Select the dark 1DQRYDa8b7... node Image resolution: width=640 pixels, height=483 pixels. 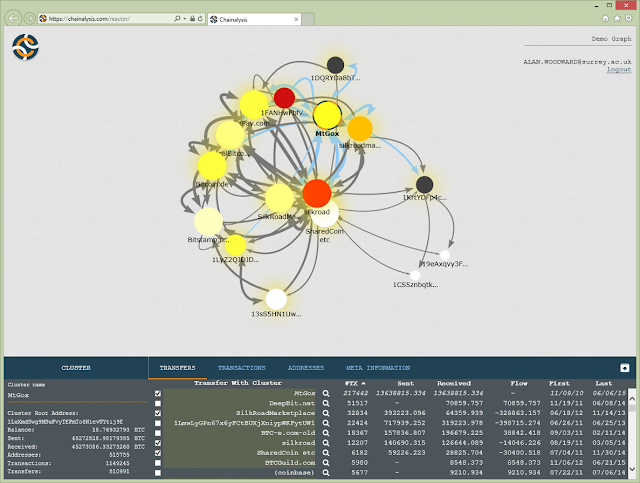tap(336, 65)
